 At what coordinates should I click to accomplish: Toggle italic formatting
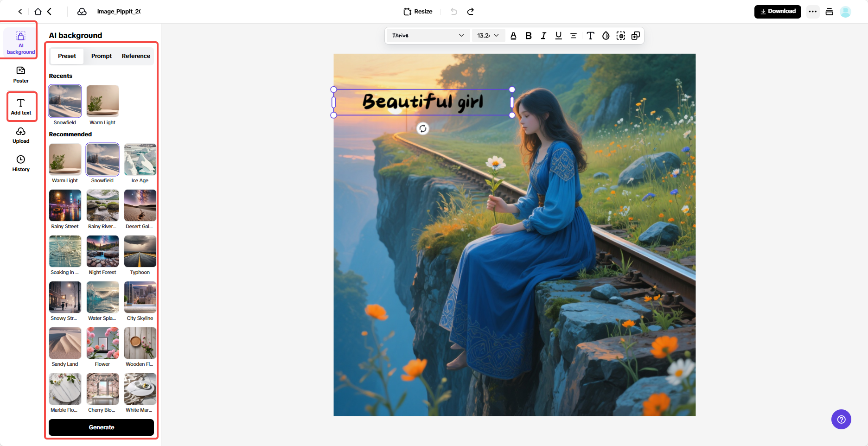pos(543,35)
